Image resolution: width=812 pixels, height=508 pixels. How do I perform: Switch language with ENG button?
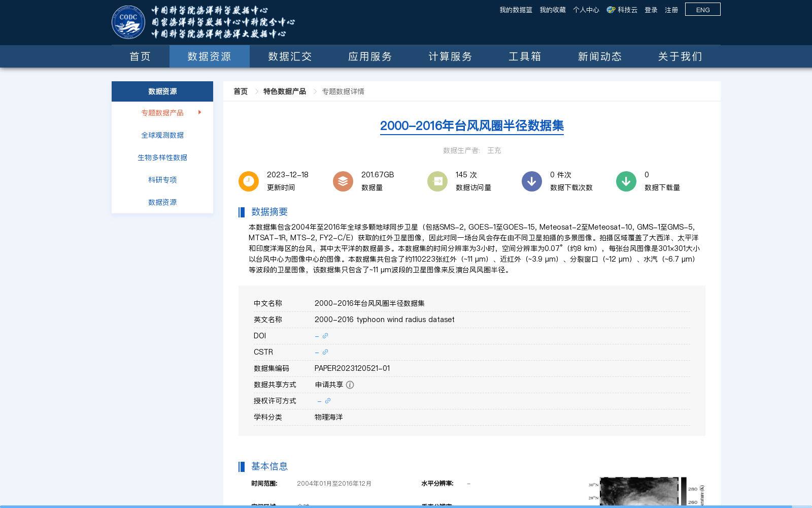point(703,10)
